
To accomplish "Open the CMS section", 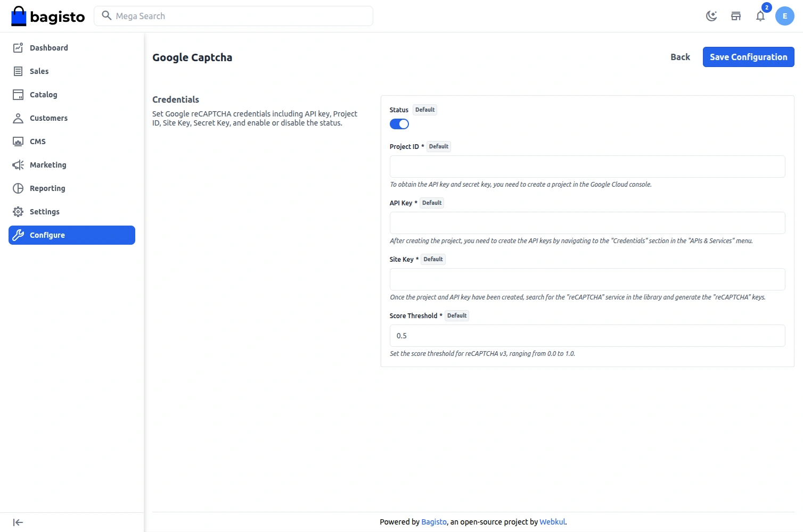I will pyautogui.click(x=37, y=142).
